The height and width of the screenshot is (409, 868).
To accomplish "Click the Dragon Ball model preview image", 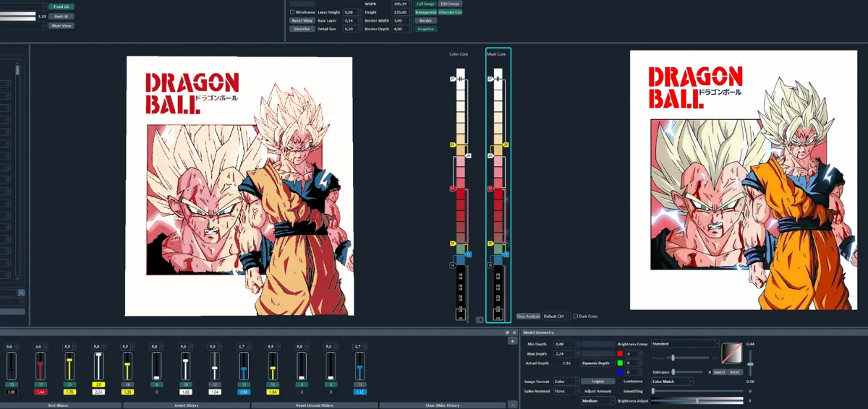I will pyautogui.click(x=239, y=186).
